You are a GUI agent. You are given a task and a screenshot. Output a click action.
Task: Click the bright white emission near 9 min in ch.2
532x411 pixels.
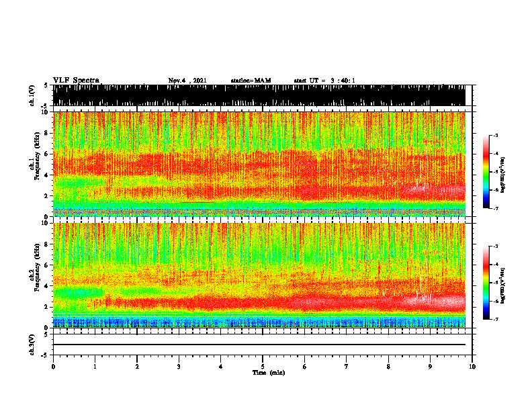pyautogui.click(x=436, y=301)
